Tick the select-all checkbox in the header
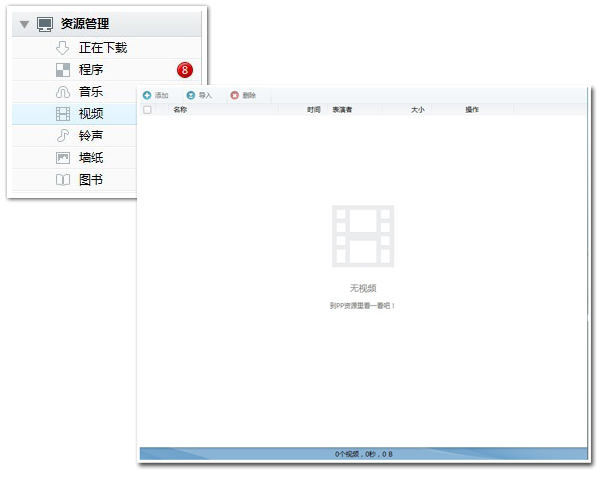This screenshot has height=500, width=600. pyautogui.click(x=147, y=110)
